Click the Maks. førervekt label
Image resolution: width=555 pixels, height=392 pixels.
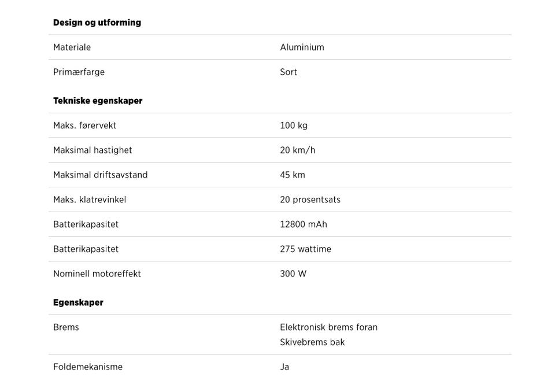84,125
